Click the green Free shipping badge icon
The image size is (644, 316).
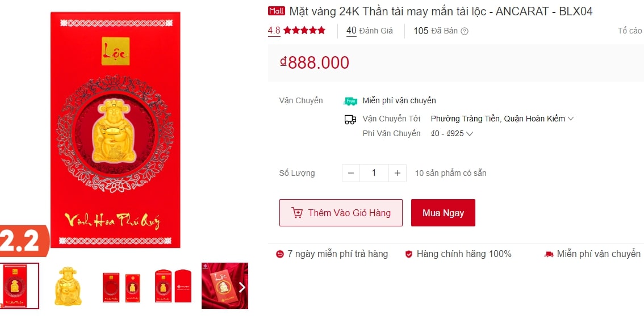coord(350,101)
